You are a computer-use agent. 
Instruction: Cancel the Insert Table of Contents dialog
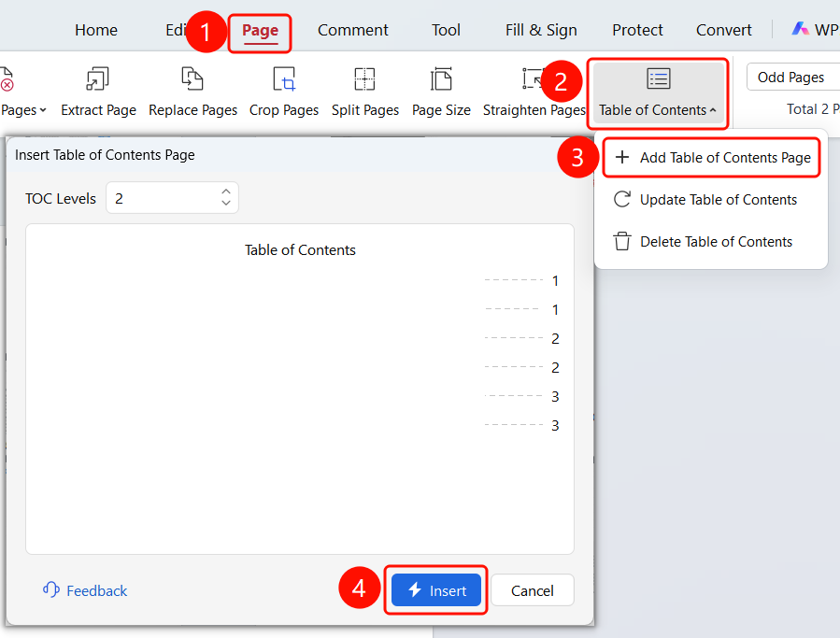pyautogui.click(x=532, y=590)
